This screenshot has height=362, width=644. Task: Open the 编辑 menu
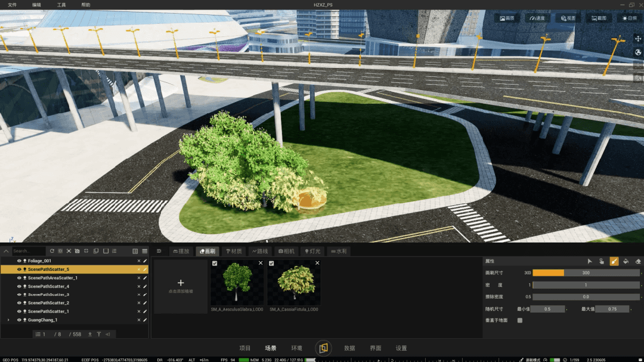36,5
